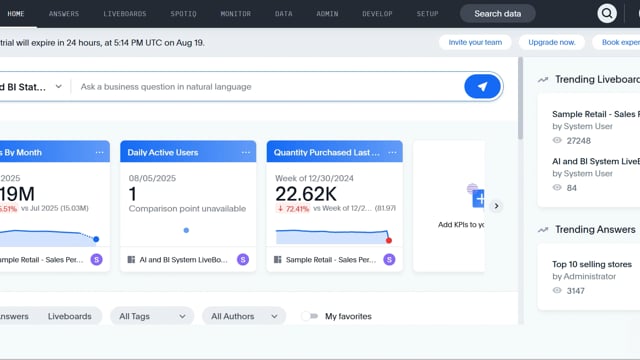Click Week of 12/30/2024 date text
This screenshot has height=360, width=640.
click(314, 178)
